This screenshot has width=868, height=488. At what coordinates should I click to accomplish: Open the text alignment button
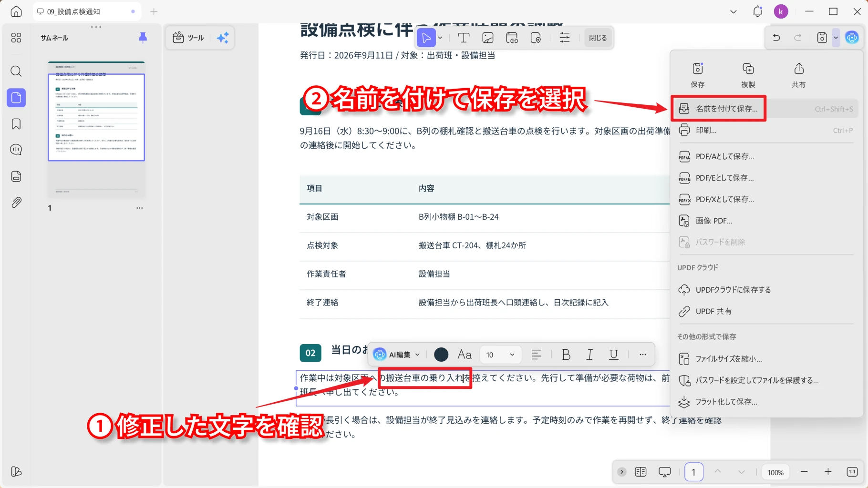pos(537,355)
